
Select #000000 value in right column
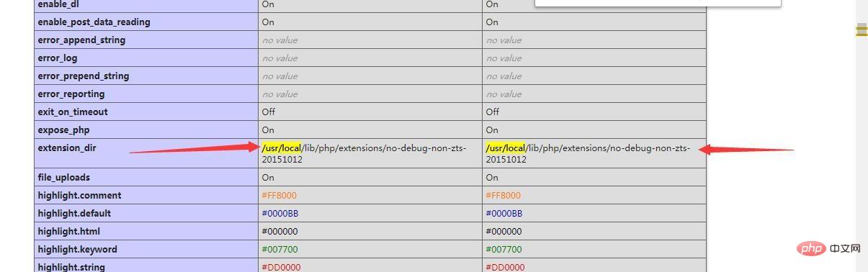(504, 232)
